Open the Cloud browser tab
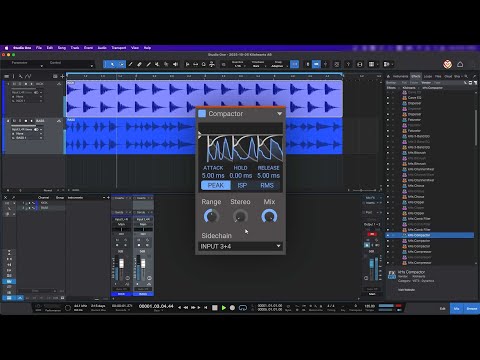 click(x=448, y=76)
